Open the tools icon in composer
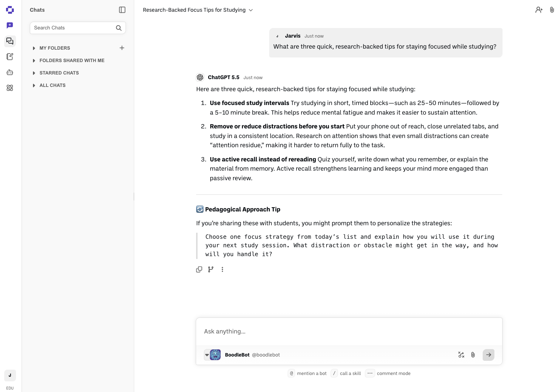This screenshot has width=560, height=392. 461,355
